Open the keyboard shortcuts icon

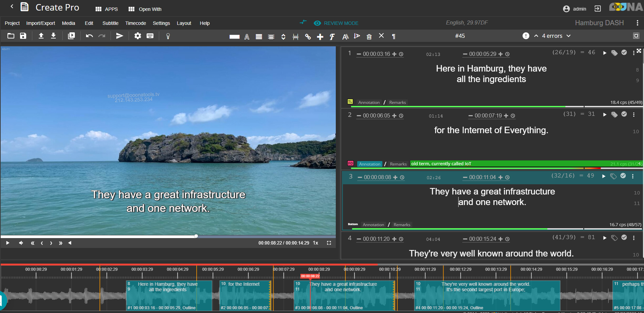pyautogui.click(x=150, y=36)
